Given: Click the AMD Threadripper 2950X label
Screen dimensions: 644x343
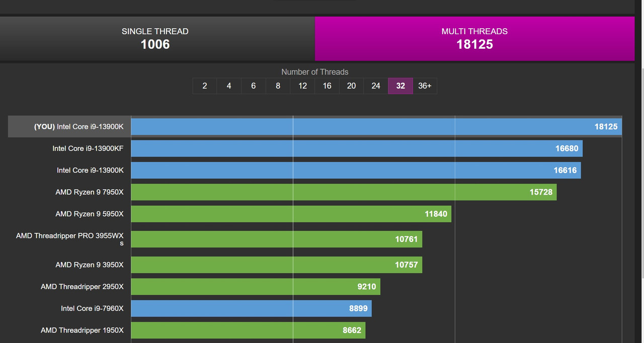Looking at the screenshot, I should pos(82,287).
